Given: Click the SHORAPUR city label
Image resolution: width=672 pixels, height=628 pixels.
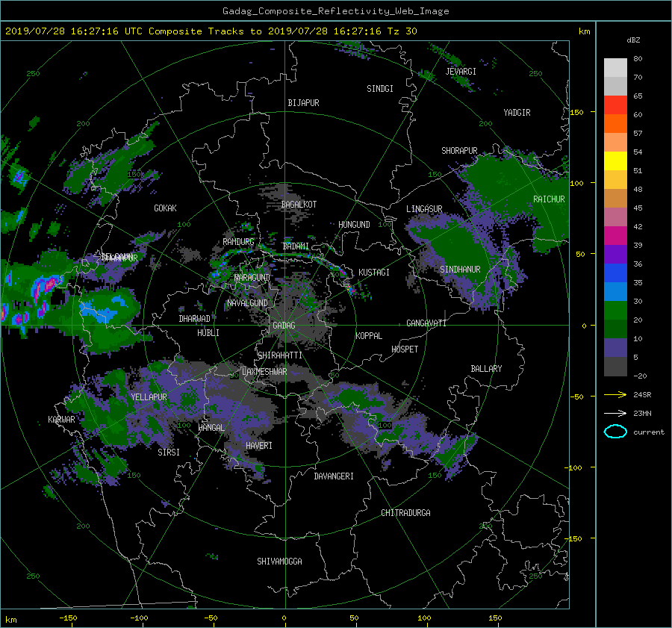Looking at the screenshot, I should tap(459, 150).
